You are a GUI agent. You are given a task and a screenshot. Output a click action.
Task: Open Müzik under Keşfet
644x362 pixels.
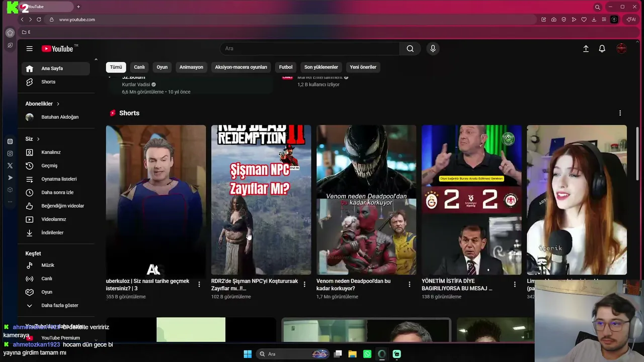point(55,265)
